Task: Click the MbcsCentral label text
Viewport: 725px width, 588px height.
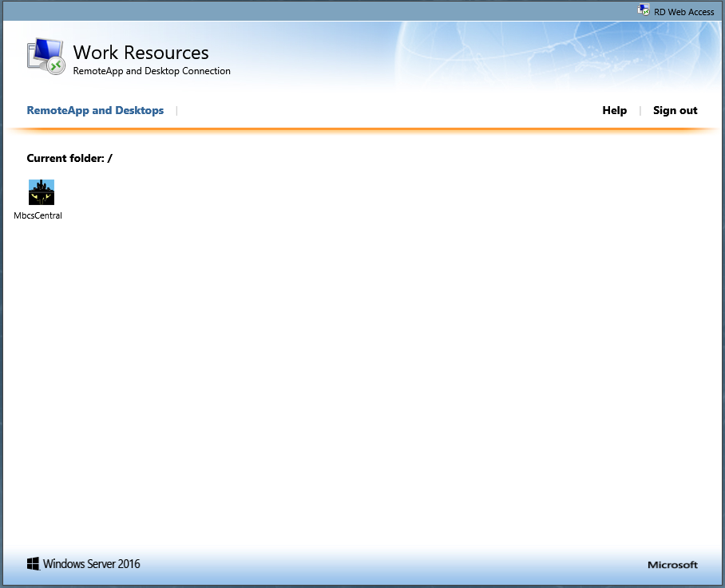Action: (38, 215)
